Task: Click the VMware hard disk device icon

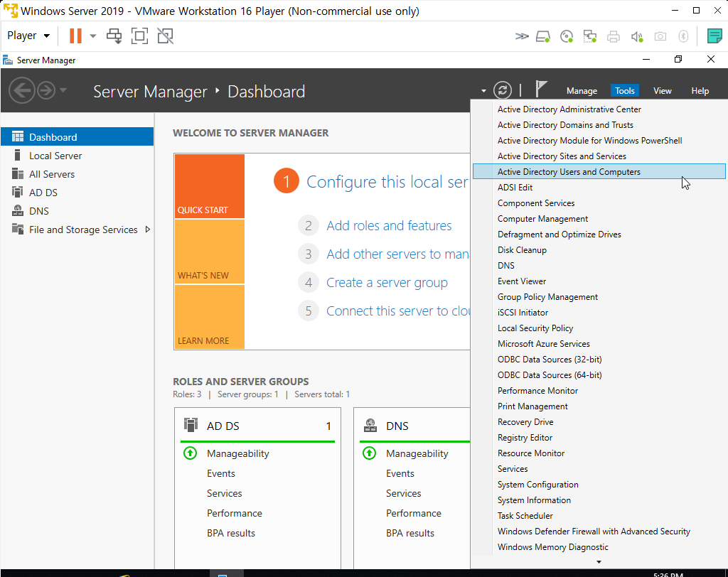Action: (x=543, y=36)
